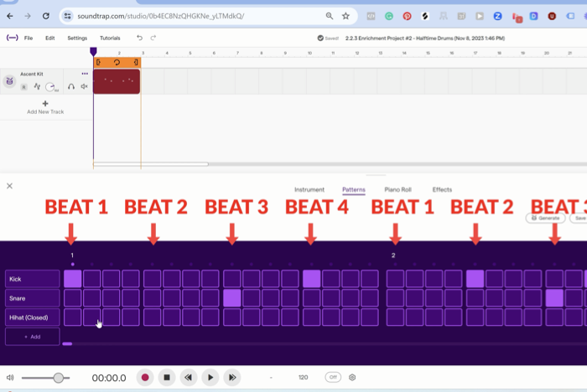Click the purple playhead marker

tap(93, 51)
